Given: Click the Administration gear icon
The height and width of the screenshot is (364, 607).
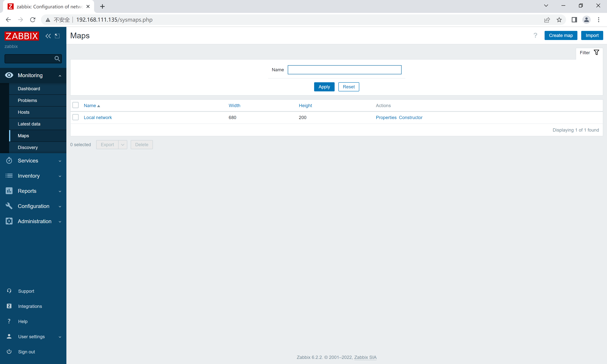Looking at the screenshot, I should [x=9, y=221].
